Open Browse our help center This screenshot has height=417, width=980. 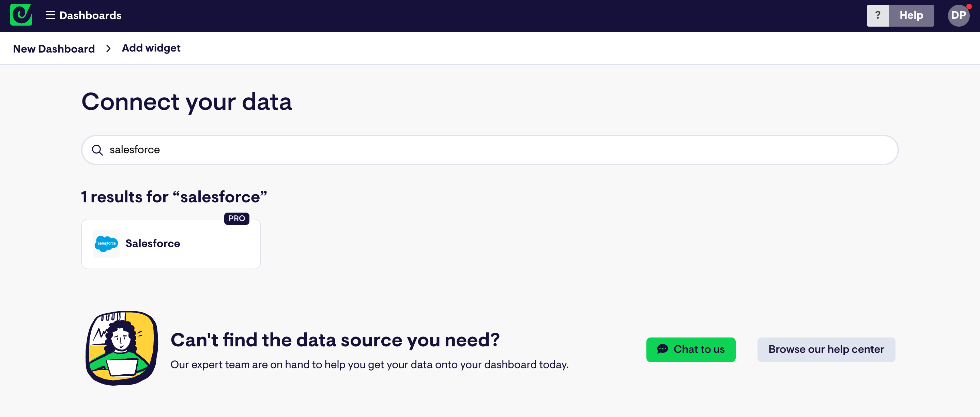(x=826, y=349)
